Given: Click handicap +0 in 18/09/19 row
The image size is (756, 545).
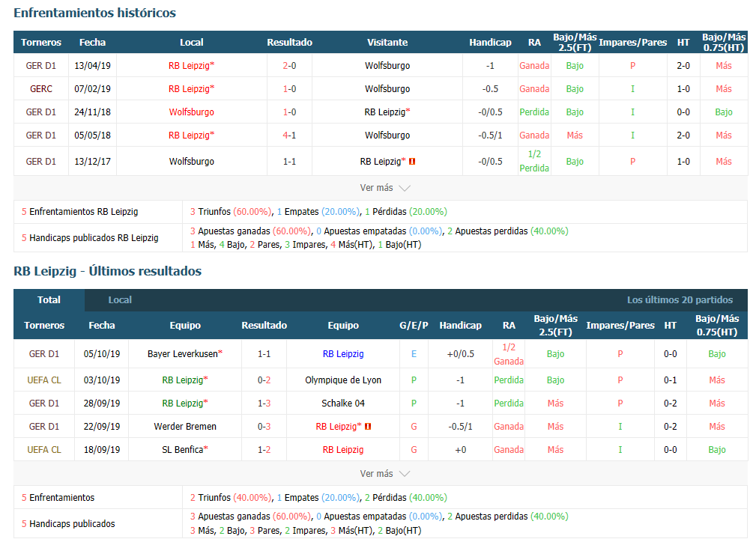Looking at the screenshot, I should tap(461, 450).
